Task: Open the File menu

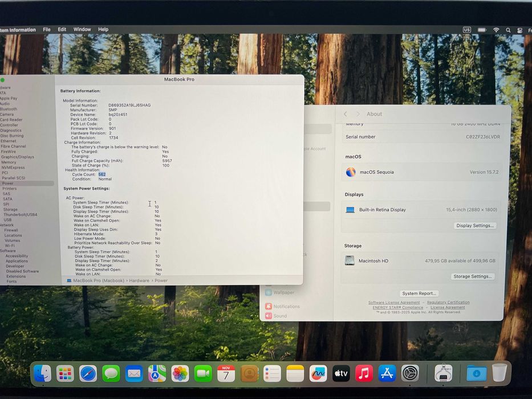Action: [x=47, y=30]
